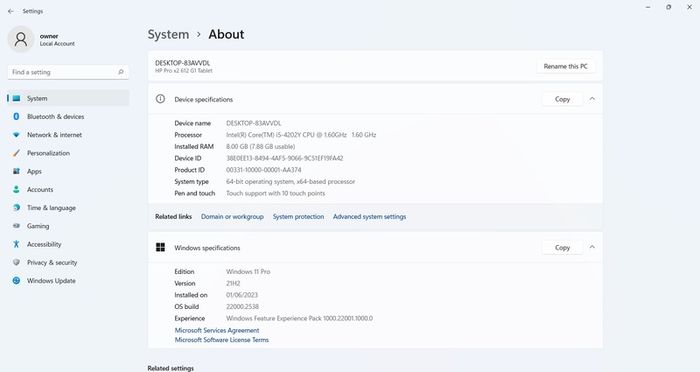Image resolution: width=700 pixels, height=372 pixels.
Task: Click the DESKTOP-83AVVDL PC name header
Action: [183, 63]
